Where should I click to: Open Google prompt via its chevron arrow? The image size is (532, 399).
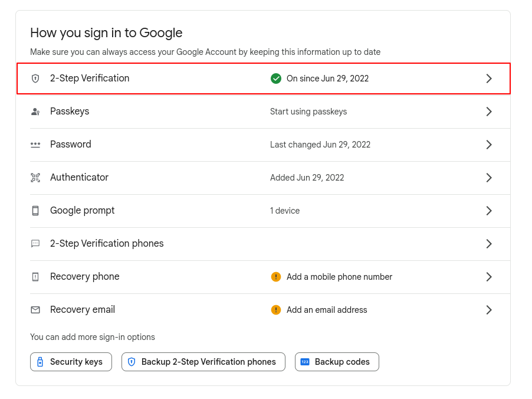coord(488,211)
